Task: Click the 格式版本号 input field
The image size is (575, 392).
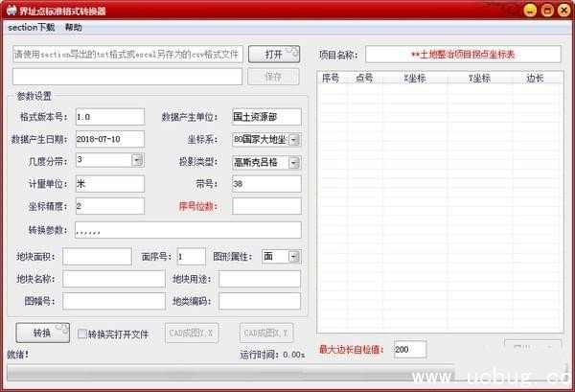Action: 108,117
